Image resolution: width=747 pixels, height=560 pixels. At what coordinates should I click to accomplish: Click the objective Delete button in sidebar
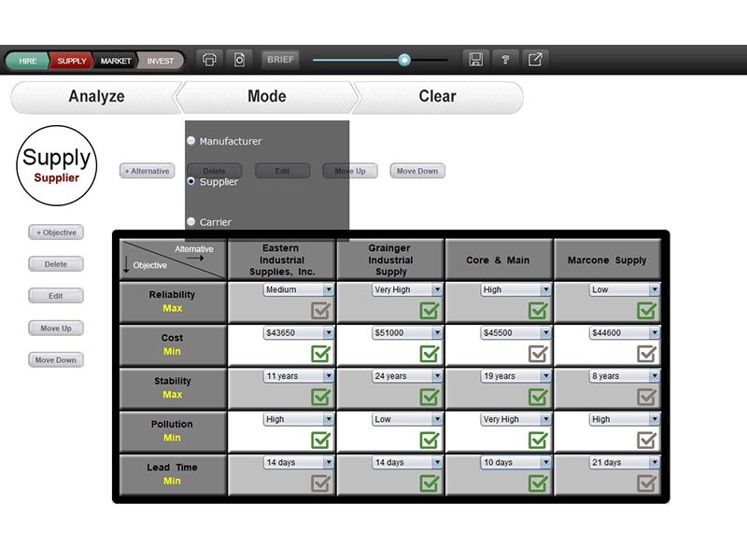click(56, 264)
